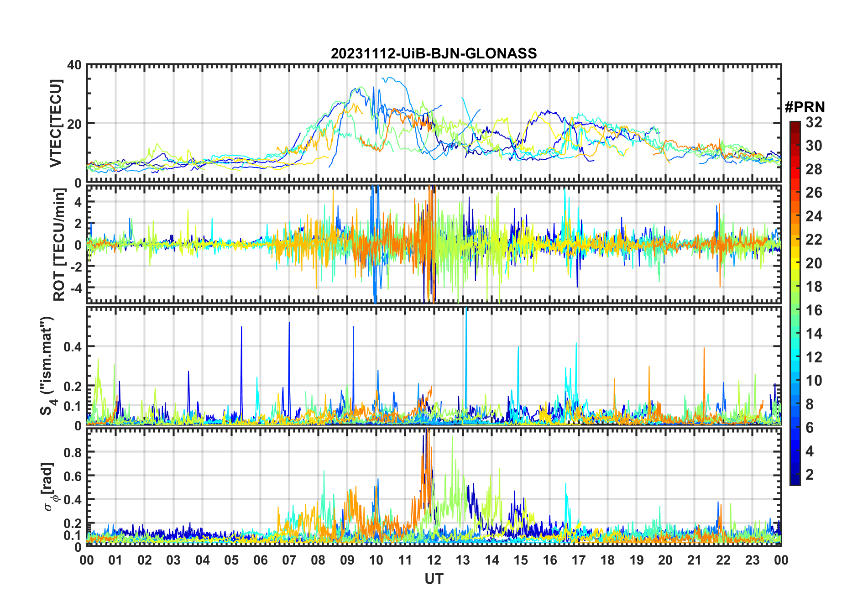Click x-axis hour tick label 23

point(752,560)
